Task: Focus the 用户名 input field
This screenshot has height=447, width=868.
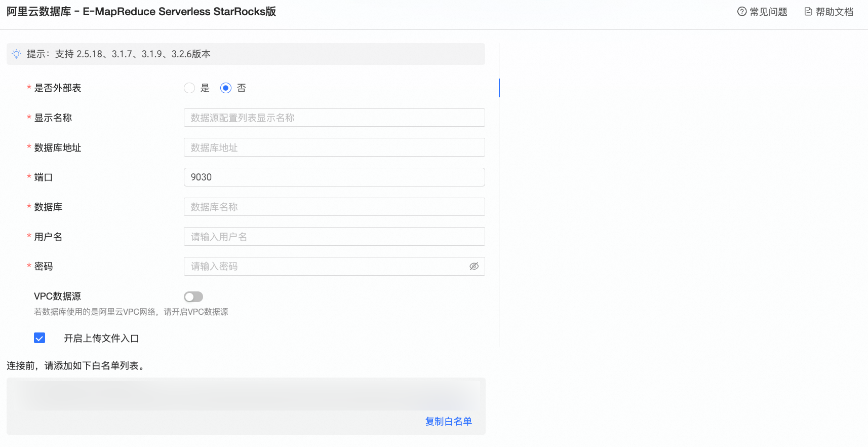Action: coord(334,237)
